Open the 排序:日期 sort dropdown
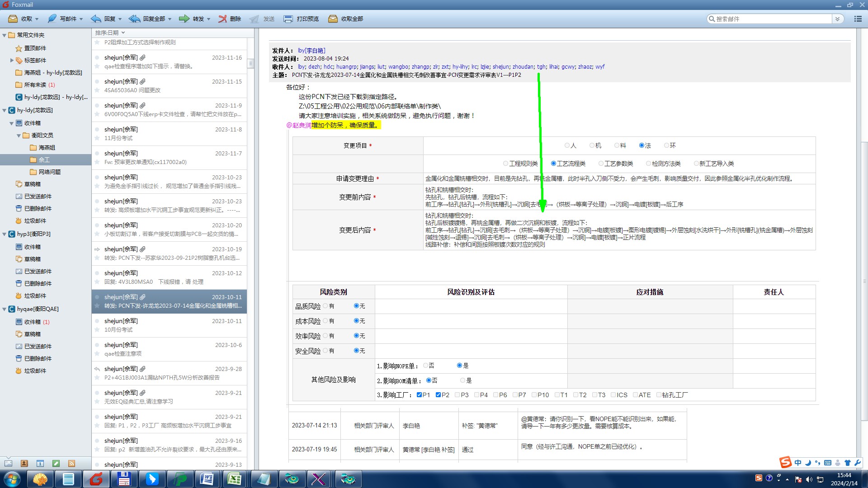 pyautogui.click(x=110, y=33)
